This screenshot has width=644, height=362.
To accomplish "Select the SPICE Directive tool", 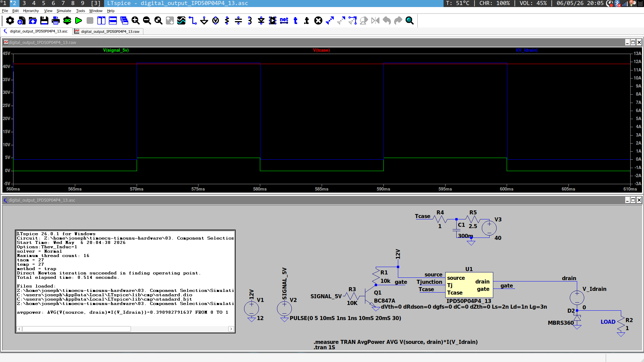I will pos(307,21).
